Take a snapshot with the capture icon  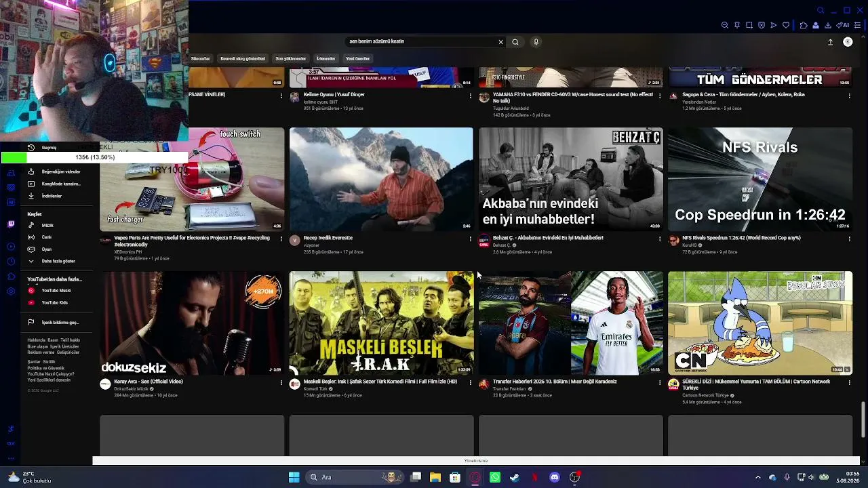(749, 25)
